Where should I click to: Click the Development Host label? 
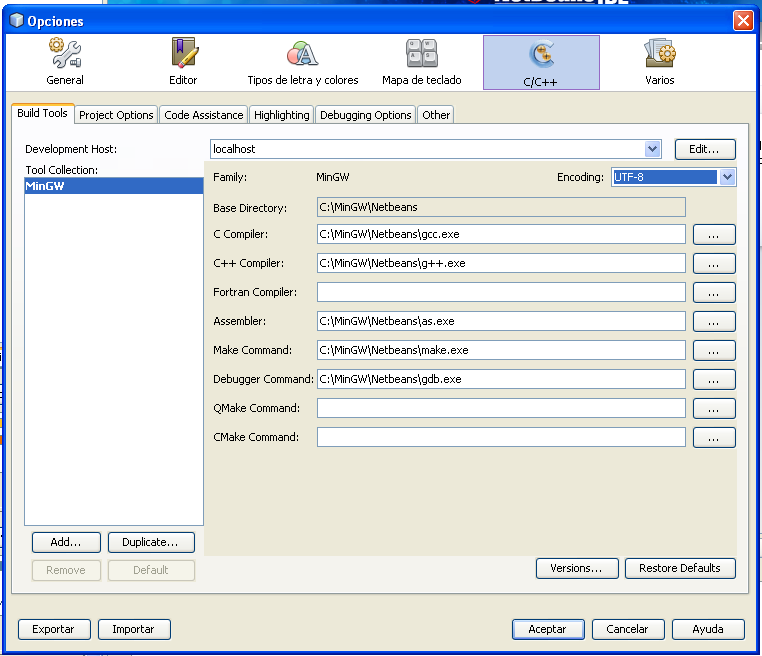click(x=71, y=149)
